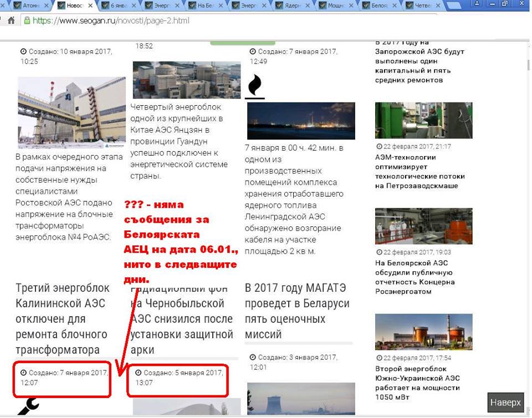532x418 pixels.
Task: Click the new tab button
Action: (454, 6)
